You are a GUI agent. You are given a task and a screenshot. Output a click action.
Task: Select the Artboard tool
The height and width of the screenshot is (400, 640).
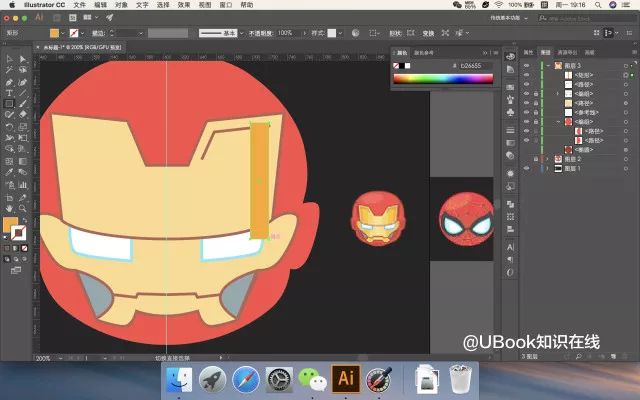[9, 198]
